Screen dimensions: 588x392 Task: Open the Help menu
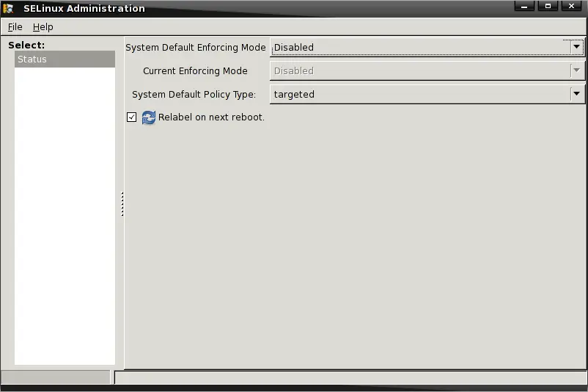pos(43,27)
